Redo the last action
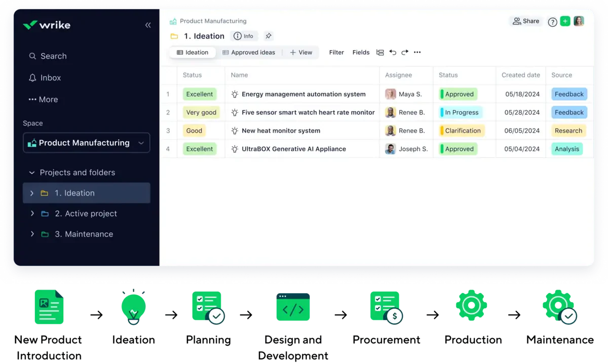This screenshot has height=364, width=608. 405,52
